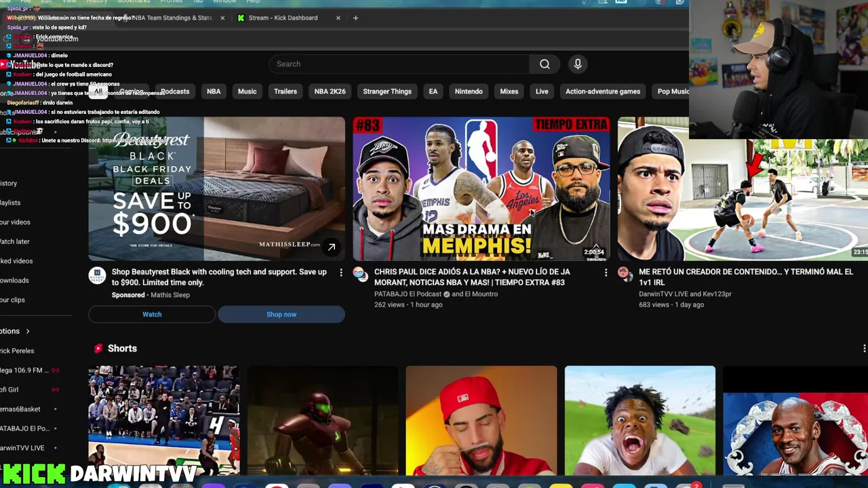Close the Stream - Kick Dashboard tab
The height and width of the screenshot is (488, 868).
(338, 18)
